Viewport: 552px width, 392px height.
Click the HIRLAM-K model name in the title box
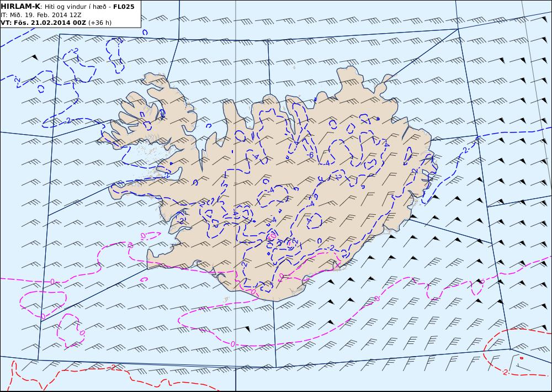(x=21, y=7)
